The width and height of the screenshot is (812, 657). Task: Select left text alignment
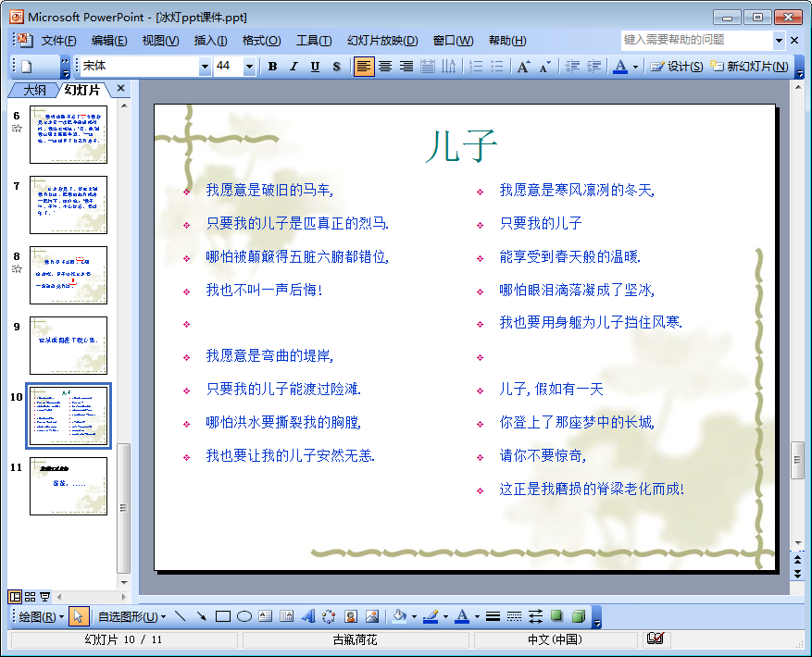(x=364, y=67)
